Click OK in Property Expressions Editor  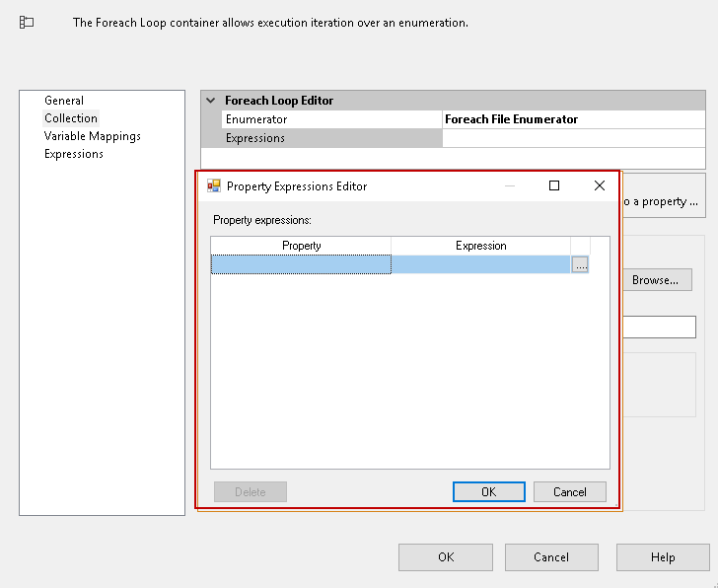(488, 491)
